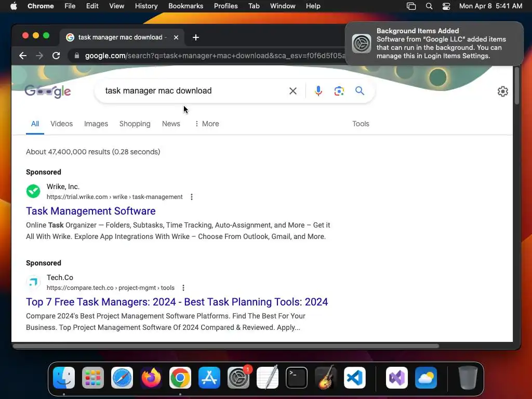Click the vertical page scrollbar

coord(517,86)
